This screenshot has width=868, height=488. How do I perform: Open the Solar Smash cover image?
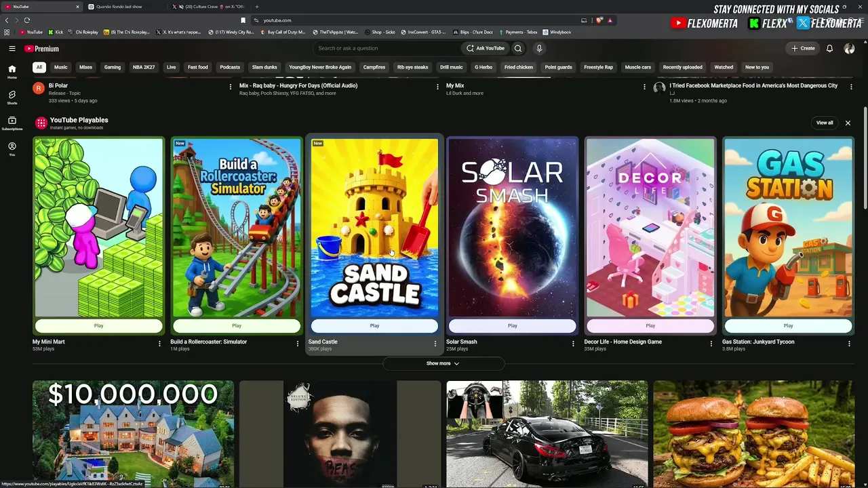pos(513,227)
